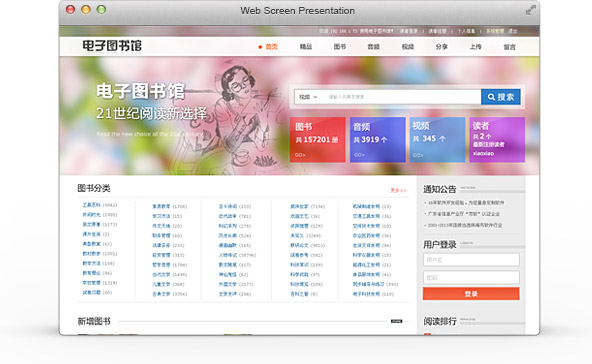This screenshot has height=364, width=592.
Task: Click the GO> link on the 图书 tile
Action: [x=300, y=155]
